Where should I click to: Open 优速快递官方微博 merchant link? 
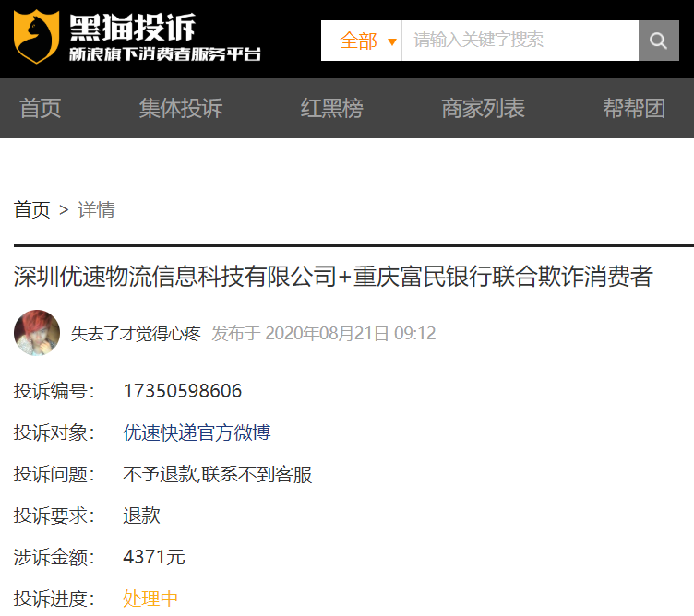click(x=197, y=432)
